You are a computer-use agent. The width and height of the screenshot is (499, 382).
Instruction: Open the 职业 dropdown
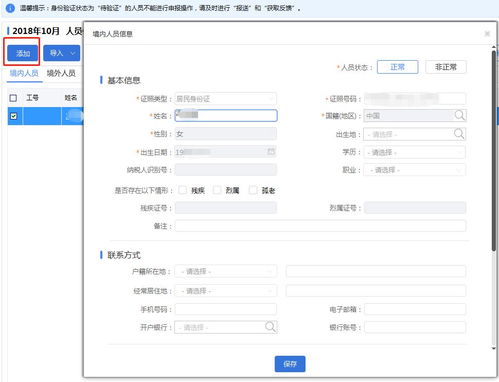(x=415, y=170)
